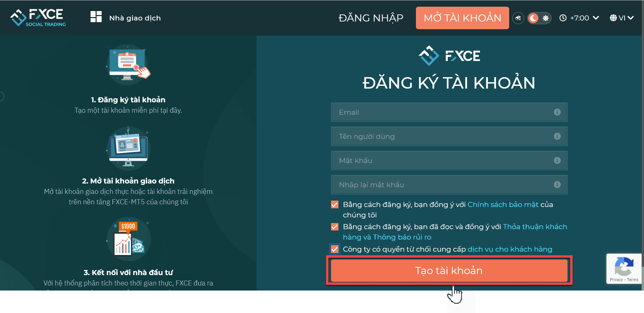
Task: Click heading "1. Đăng ký tài khoản"
Action: [128, 100]
